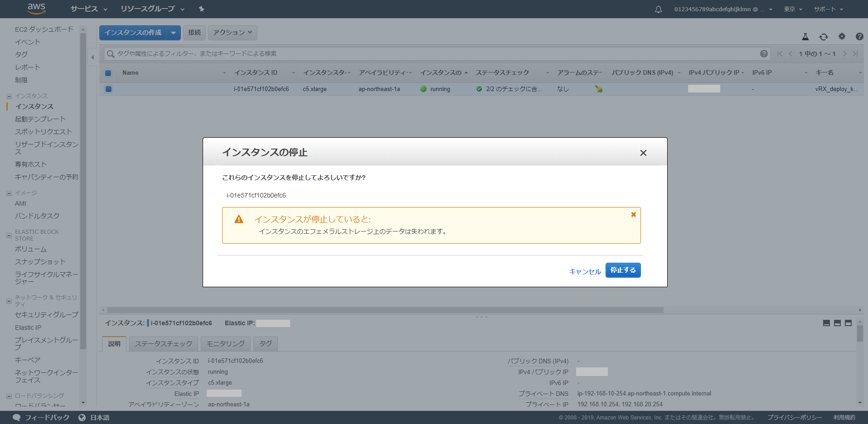The width and height of the screenshot is (868, 424).
Task: Click the key icon on the instance row
Action: (x=599, y=89)
